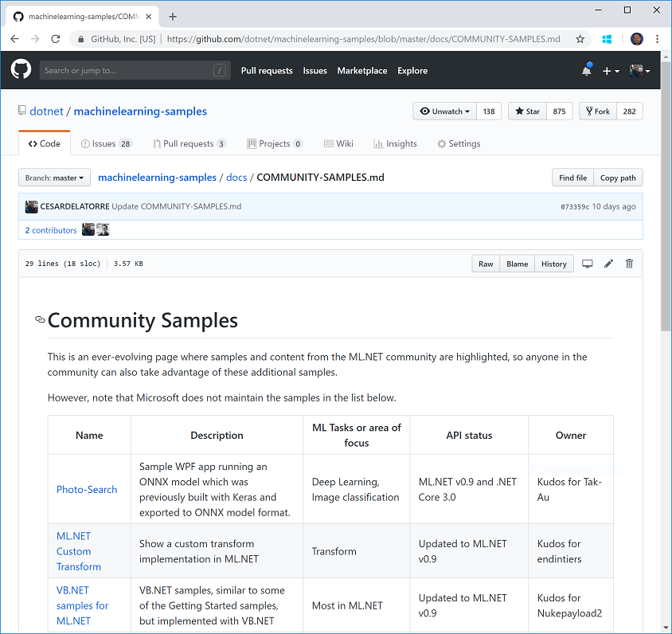Image resolution: width=672 pixels, height=634 pixels.
Task: Click Issues in top navigation
Action: [315, 71]
